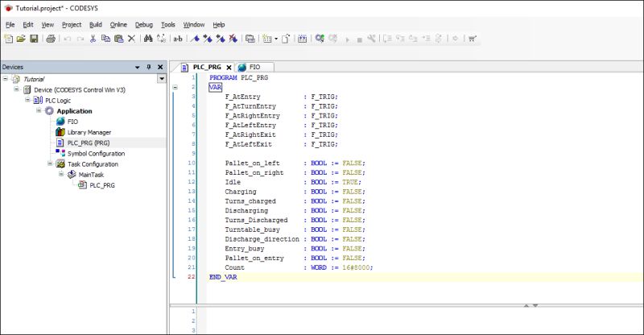Screen dimensions: 644x335
Task: Click the Copy toolbar icon
Action: tap(105, 39)
